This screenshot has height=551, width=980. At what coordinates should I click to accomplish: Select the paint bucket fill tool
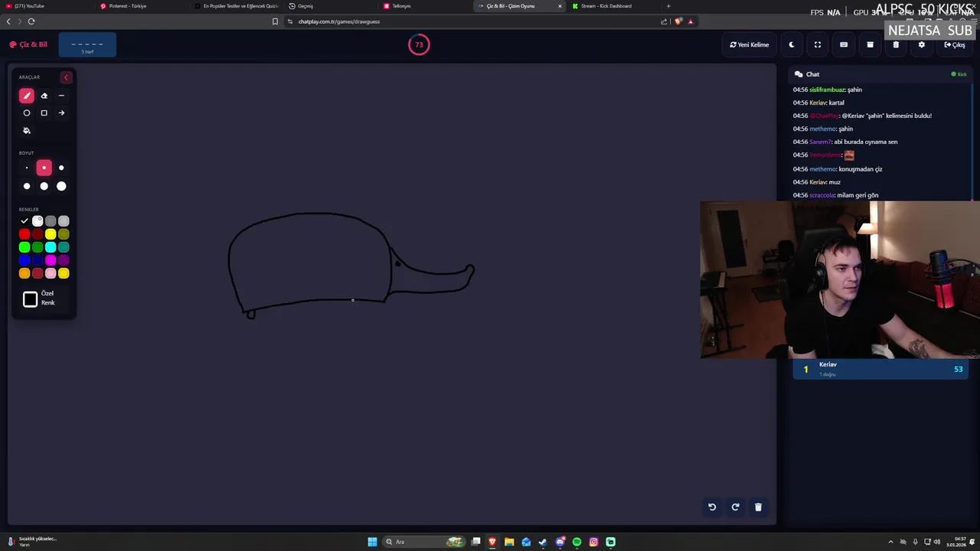click(27, 131)
